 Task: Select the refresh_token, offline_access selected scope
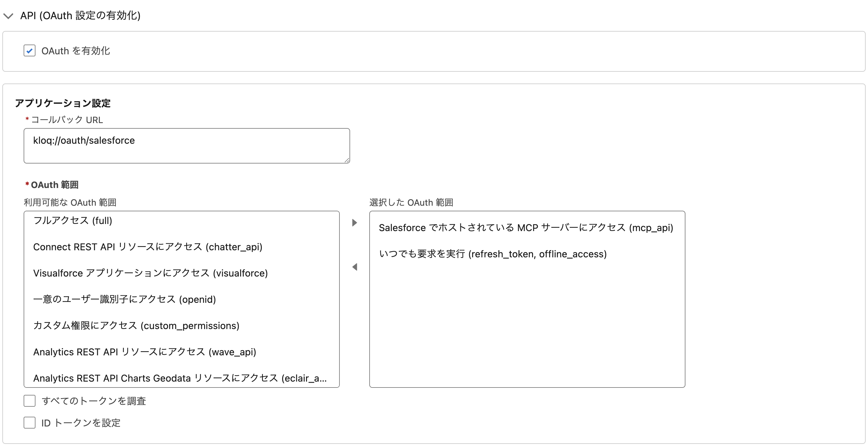pos(527,254)
